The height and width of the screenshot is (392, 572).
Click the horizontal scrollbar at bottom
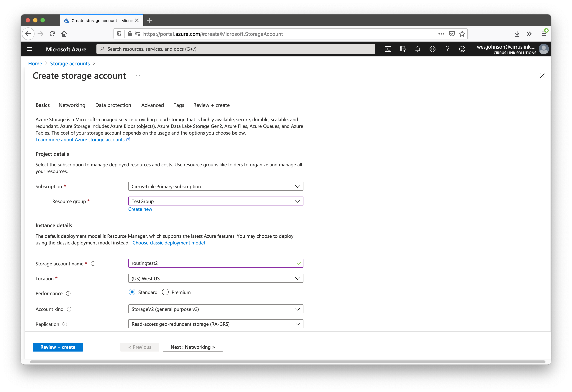click(x=287, y=362)
